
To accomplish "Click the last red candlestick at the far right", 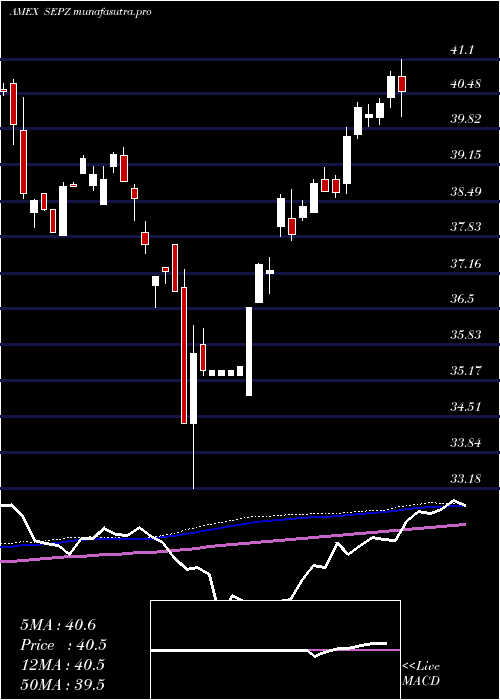I will (402, 84).
